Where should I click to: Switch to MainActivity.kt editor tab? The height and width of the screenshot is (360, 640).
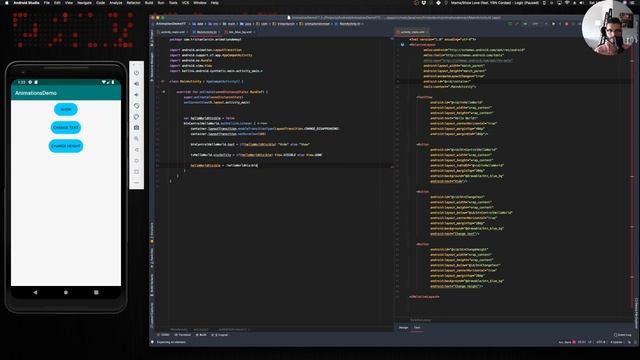[207, 32]
